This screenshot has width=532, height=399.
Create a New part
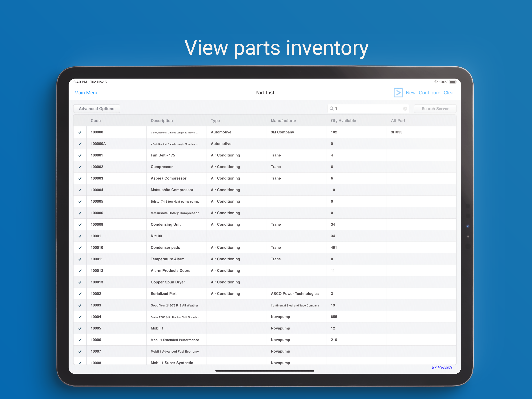click(x=410, y=93)
